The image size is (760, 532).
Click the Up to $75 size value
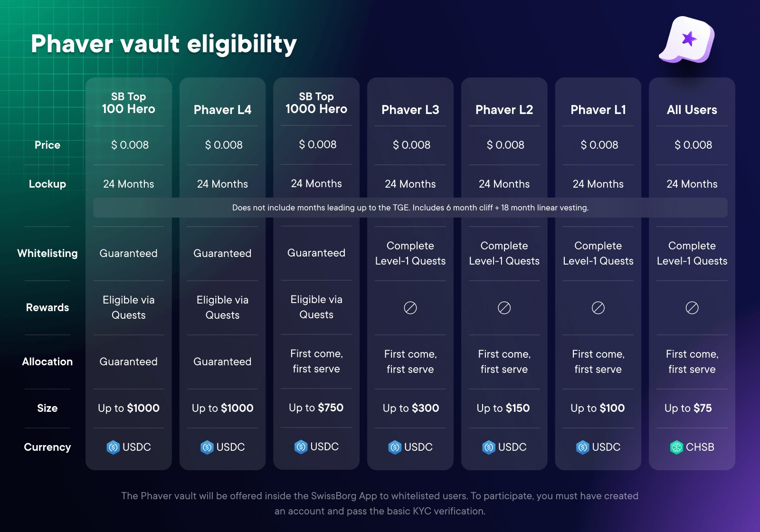(688, 408)
